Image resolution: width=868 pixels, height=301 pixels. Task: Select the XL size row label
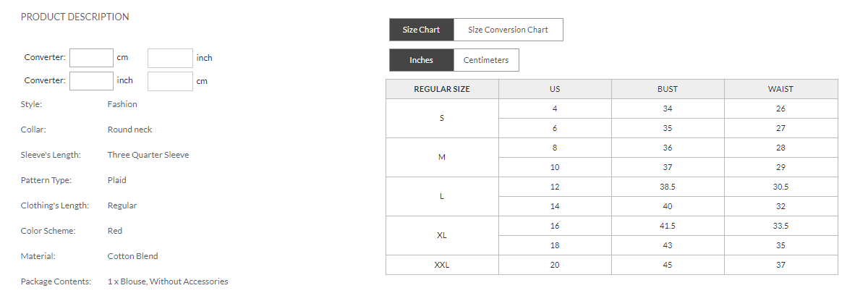click(442, 235)
